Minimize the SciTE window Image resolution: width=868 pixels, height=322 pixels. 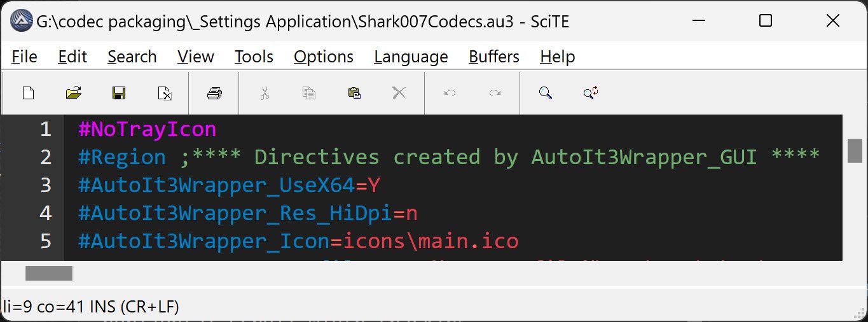(699, 21)
